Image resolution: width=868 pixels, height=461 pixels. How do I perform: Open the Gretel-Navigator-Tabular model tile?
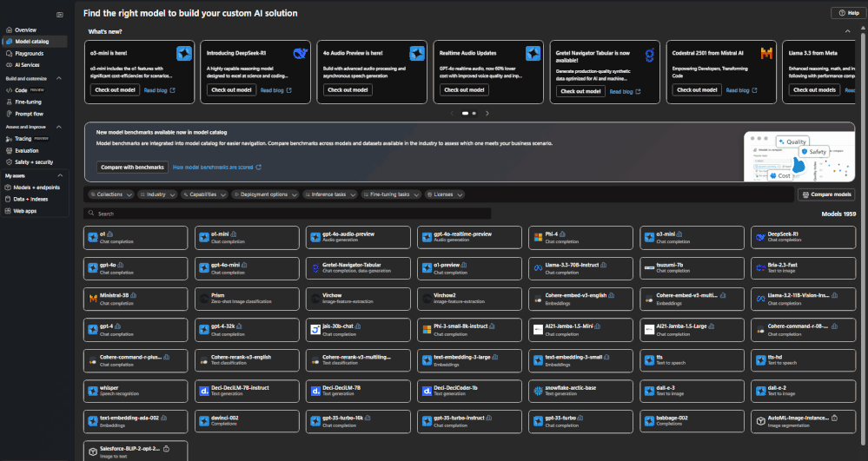point(358,268)
